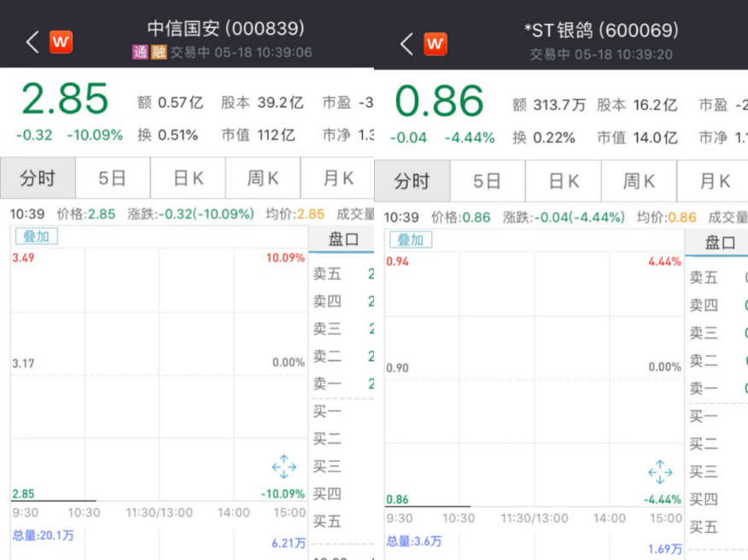748x560 pixels.
Task: Tap 3.49 upper price limit label
Action: 23,258
